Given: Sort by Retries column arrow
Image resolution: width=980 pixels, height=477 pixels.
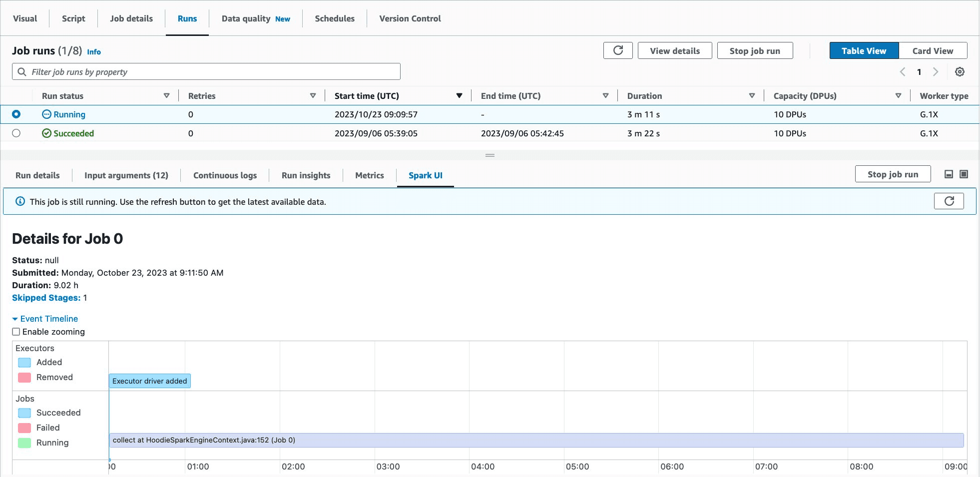Looking at the screenshot, I should tap(313, 95).
